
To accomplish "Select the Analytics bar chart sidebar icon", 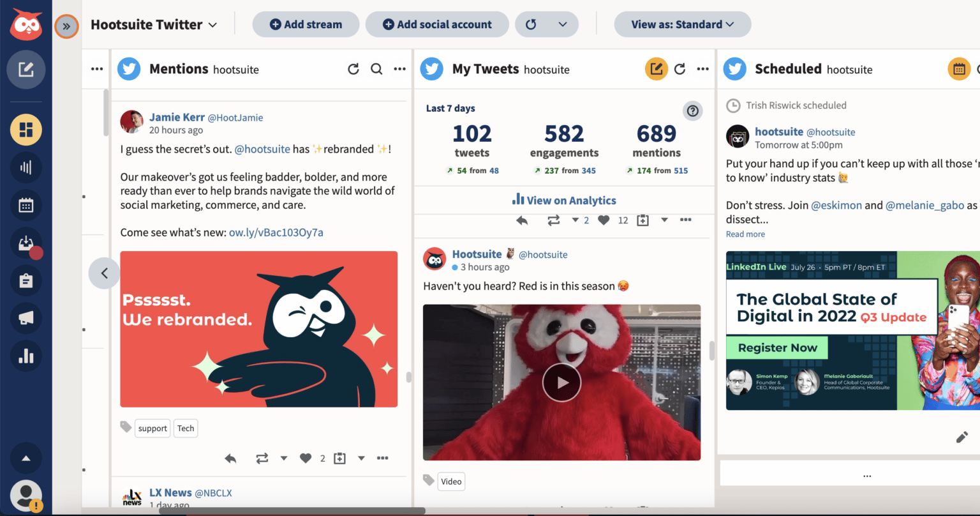I will click(26, 356).
